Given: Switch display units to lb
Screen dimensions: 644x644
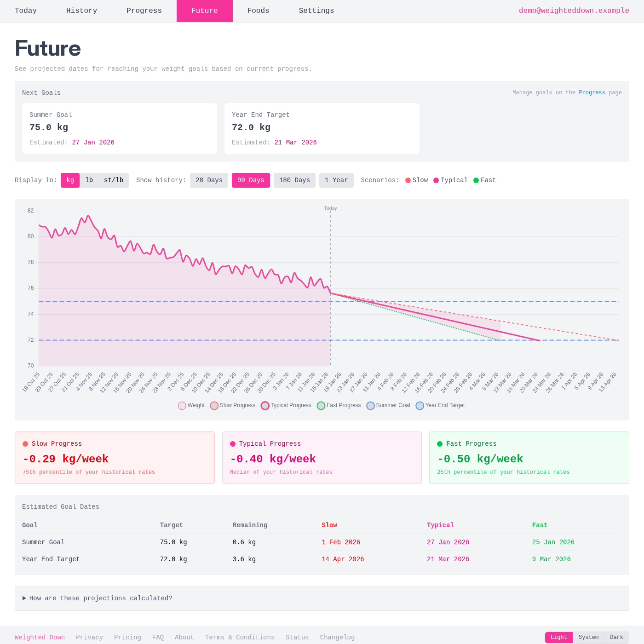Looking at the screenshot, I should coord(89,180).
